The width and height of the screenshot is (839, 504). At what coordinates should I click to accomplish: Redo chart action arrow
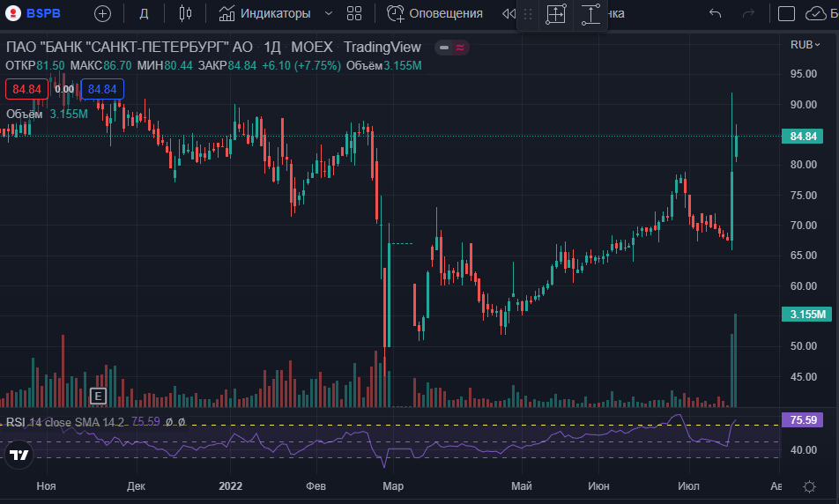point(748,13)
